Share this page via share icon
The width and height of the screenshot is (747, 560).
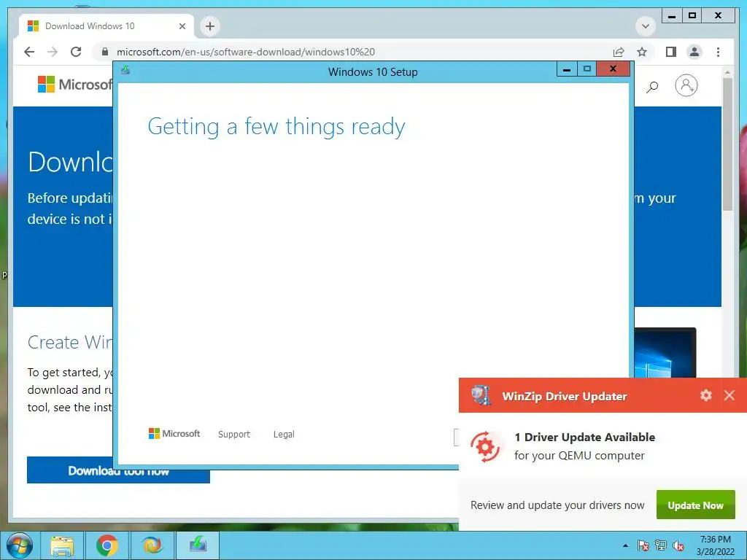coord(619,52)
